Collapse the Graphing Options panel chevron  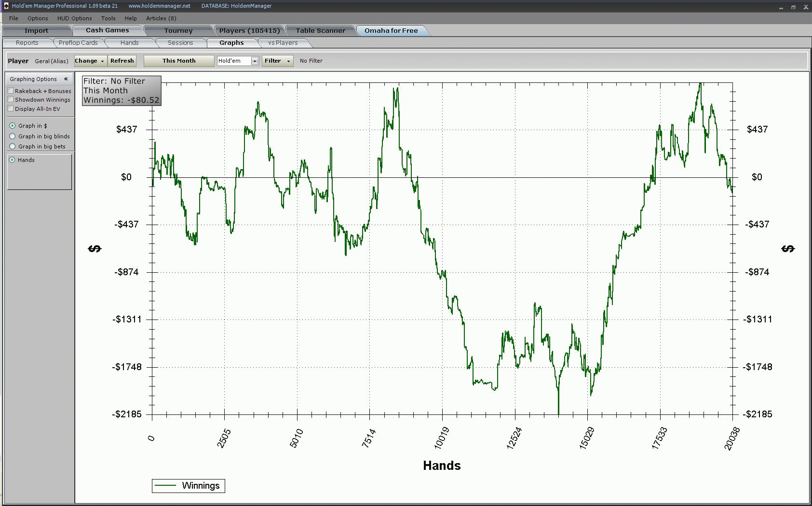(x=66, y=79)
